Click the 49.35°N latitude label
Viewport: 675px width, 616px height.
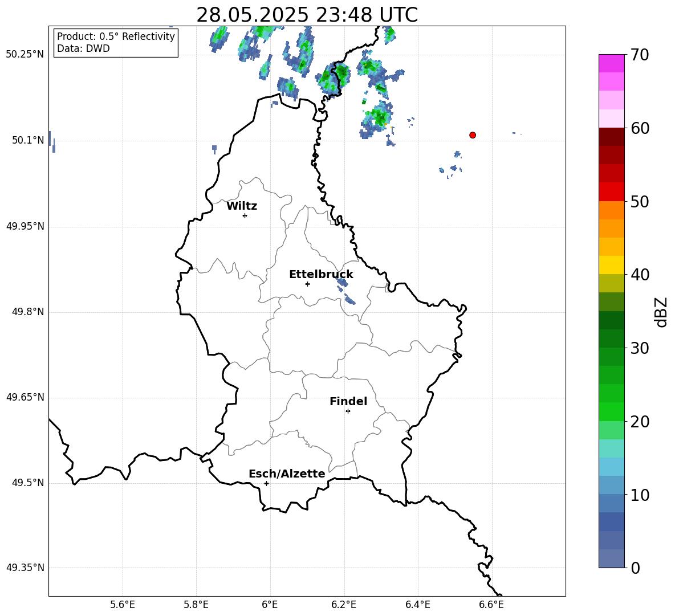coord(25,568)
